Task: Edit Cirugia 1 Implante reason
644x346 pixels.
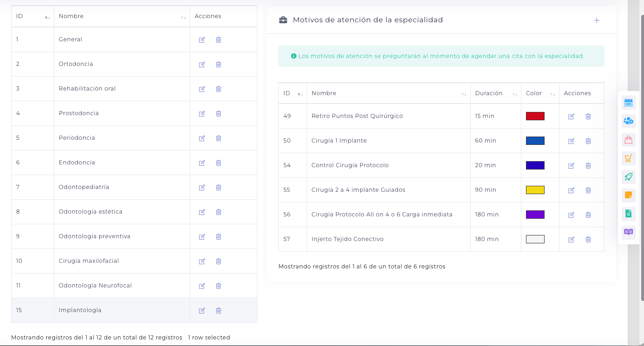Action: (x=572, y=141)
